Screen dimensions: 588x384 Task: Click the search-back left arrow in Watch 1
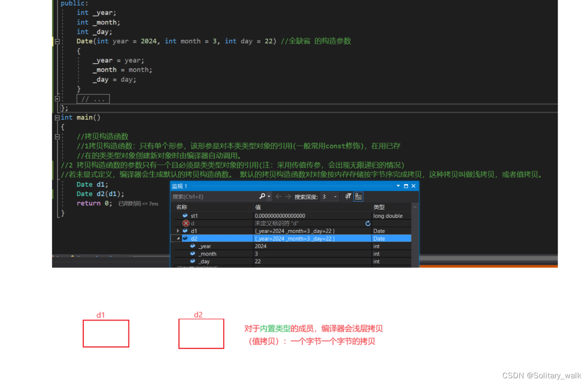tap(278, 196)
